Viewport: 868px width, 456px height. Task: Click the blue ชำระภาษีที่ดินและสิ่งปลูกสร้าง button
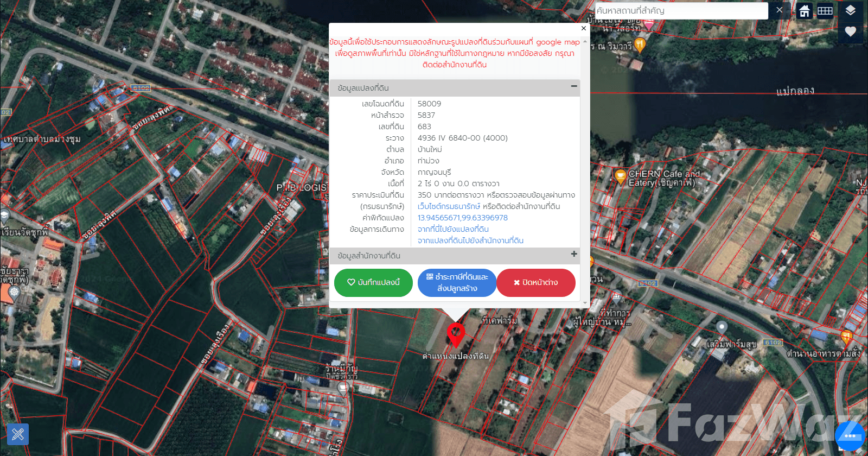coord(457,283)
